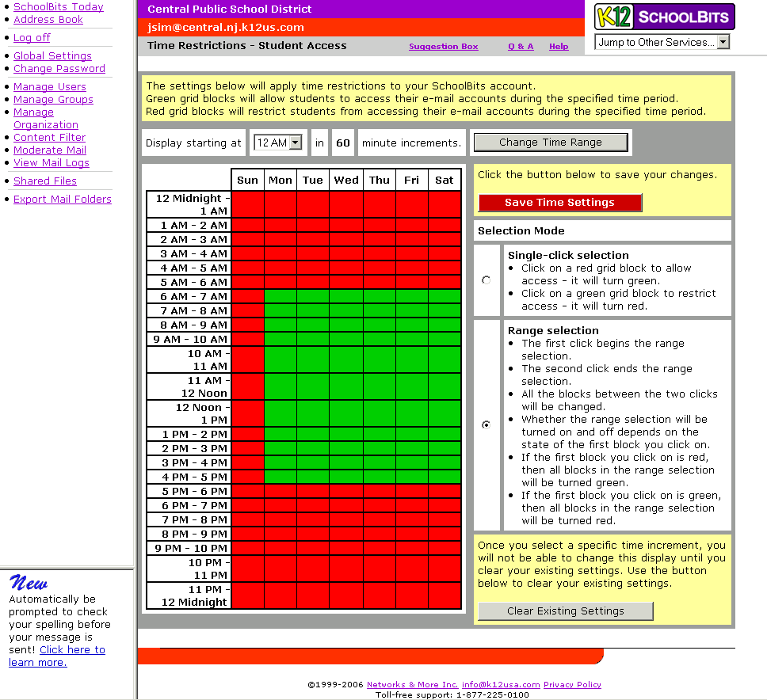The height and width of the screenshot is (700, 767).
Task: Open the Help link in header
Action: (x=559, y=47)
